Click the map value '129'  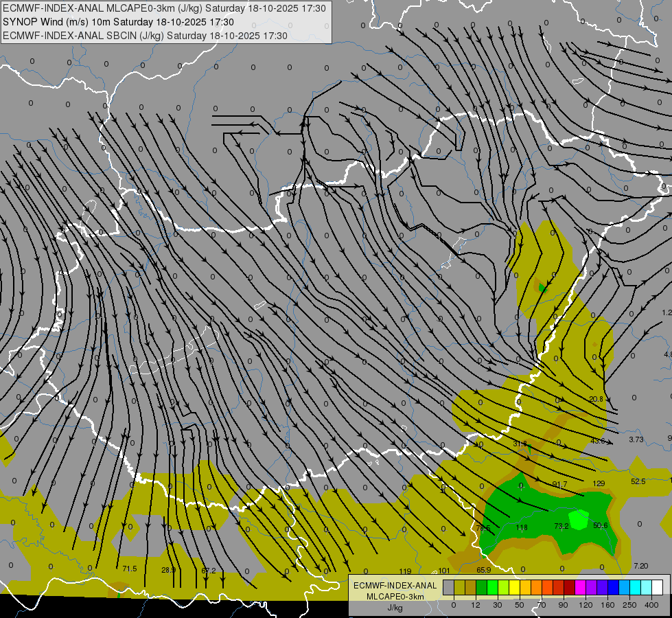coord(599,483)
